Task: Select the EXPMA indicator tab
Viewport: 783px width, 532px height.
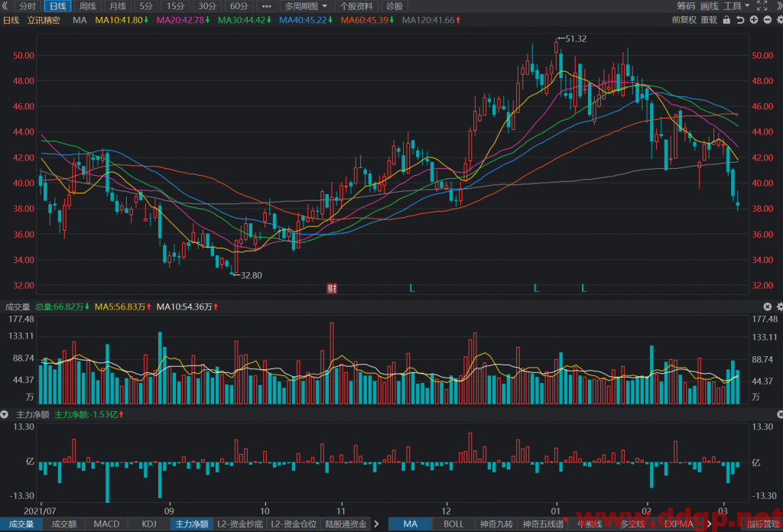Action: click(678, 524)
